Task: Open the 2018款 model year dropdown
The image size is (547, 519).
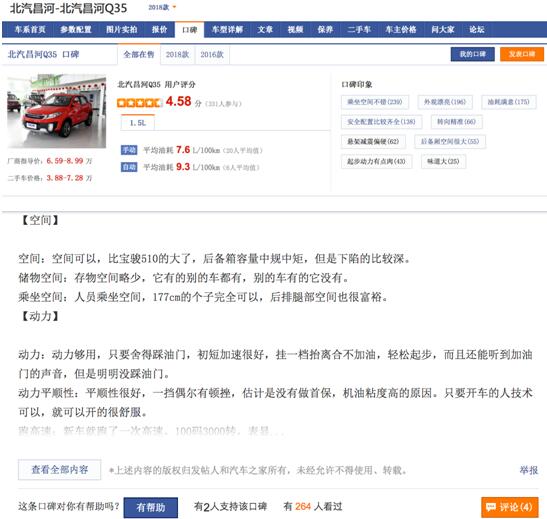Action: pos(162,7)
